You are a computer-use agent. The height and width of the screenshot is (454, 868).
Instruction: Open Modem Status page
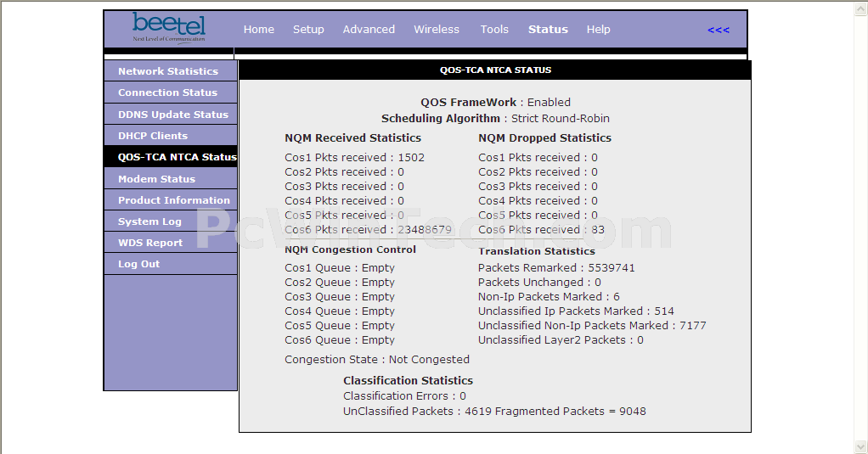click(171, 178)
